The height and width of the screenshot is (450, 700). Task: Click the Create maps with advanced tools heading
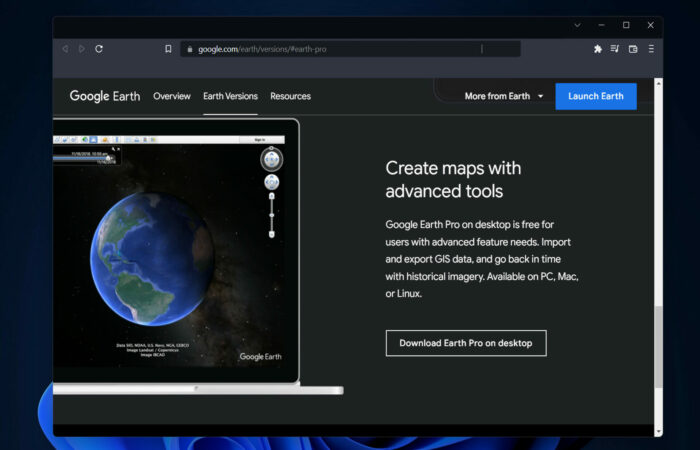tap(453, 179)
